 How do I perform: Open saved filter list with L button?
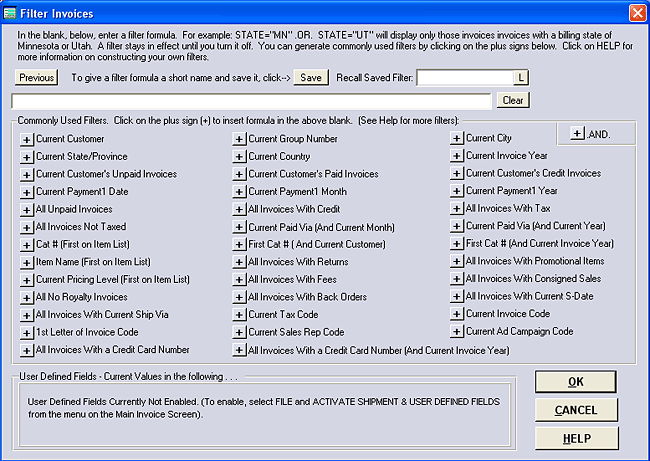pos(521,77)
